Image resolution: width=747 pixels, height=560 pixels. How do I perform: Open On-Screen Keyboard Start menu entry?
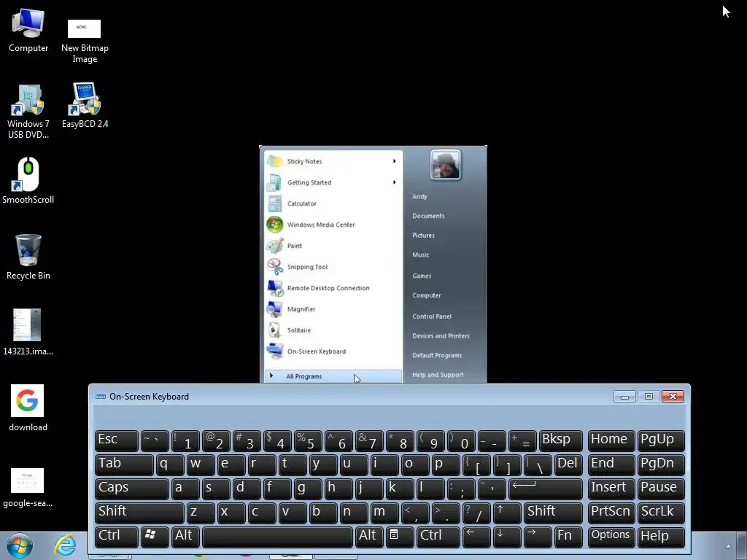coord(333,351)
